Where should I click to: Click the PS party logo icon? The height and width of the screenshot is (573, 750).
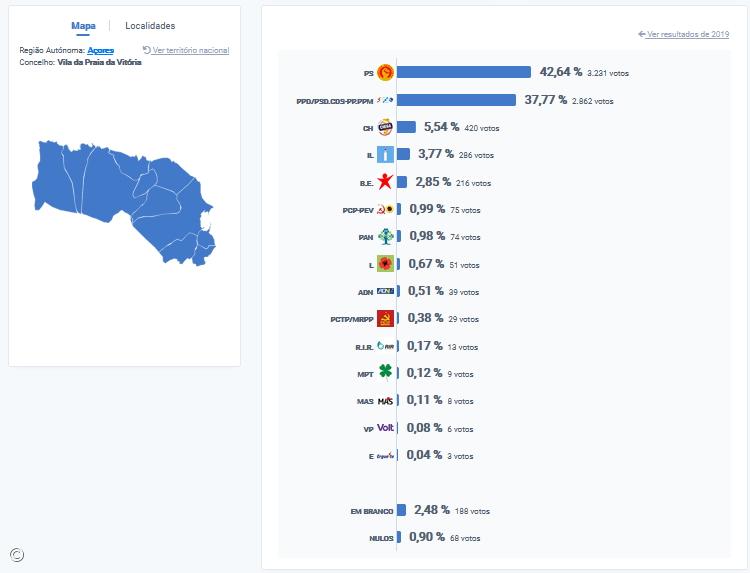(385, 72)
